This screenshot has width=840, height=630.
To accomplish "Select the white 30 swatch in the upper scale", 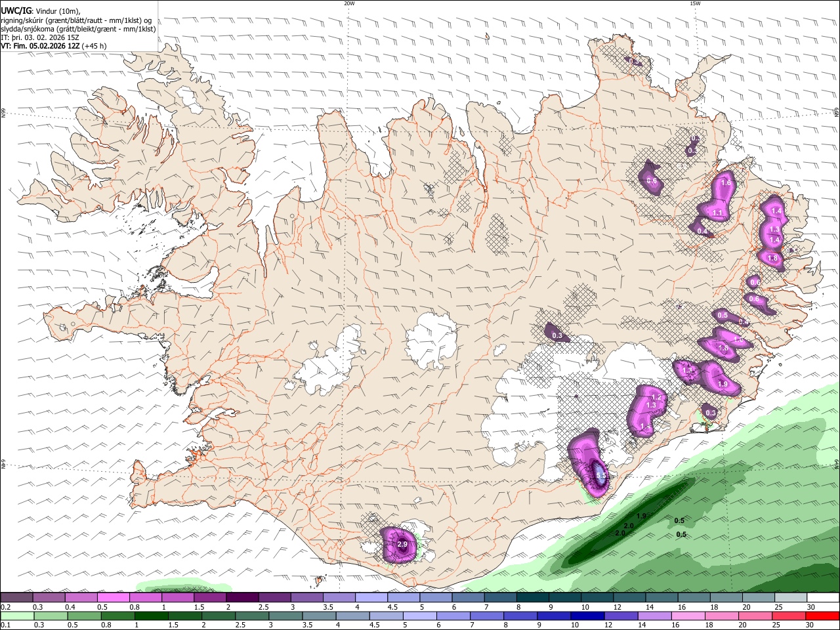I will click(x=822, y=598).
